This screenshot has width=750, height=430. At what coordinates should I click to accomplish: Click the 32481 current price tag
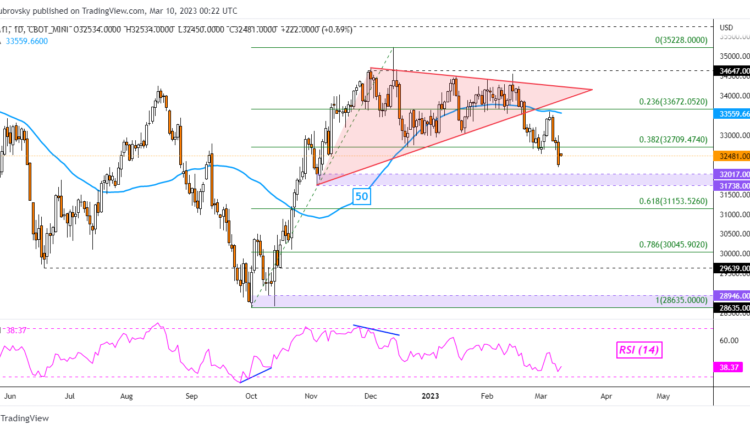(x=727, y=155)
